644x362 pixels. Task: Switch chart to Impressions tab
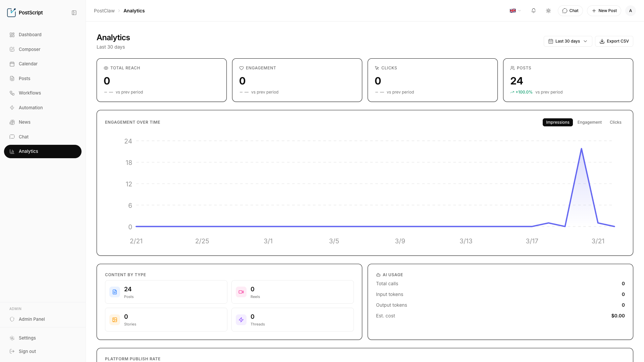point(557,122)
